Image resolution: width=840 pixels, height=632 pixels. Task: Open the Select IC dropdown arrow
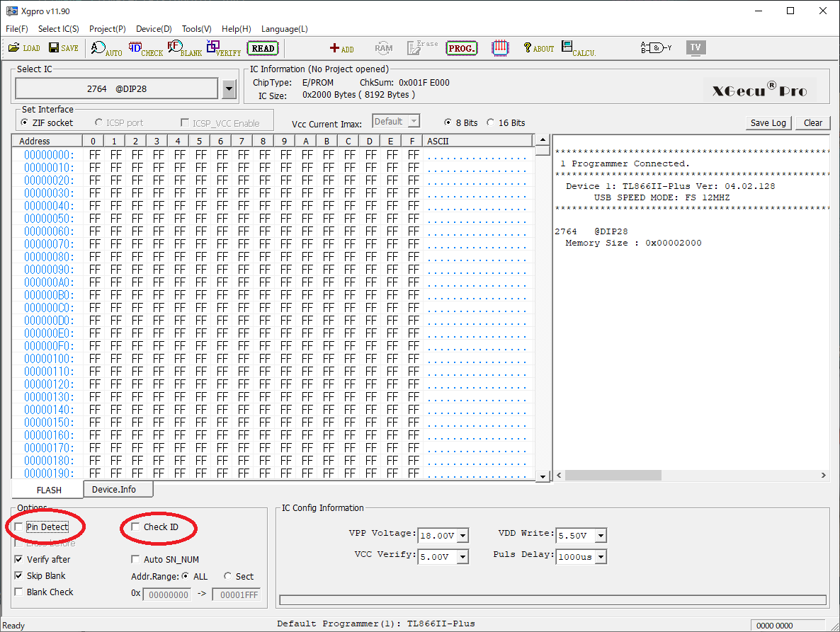[229, 89]
